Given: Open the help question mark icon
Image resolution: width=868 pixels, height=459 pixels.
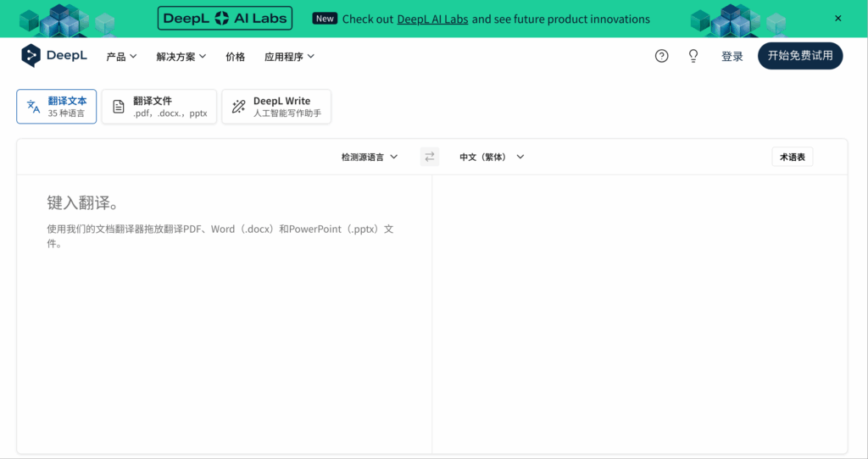Looking at the screenshot, I should [661, 56].
